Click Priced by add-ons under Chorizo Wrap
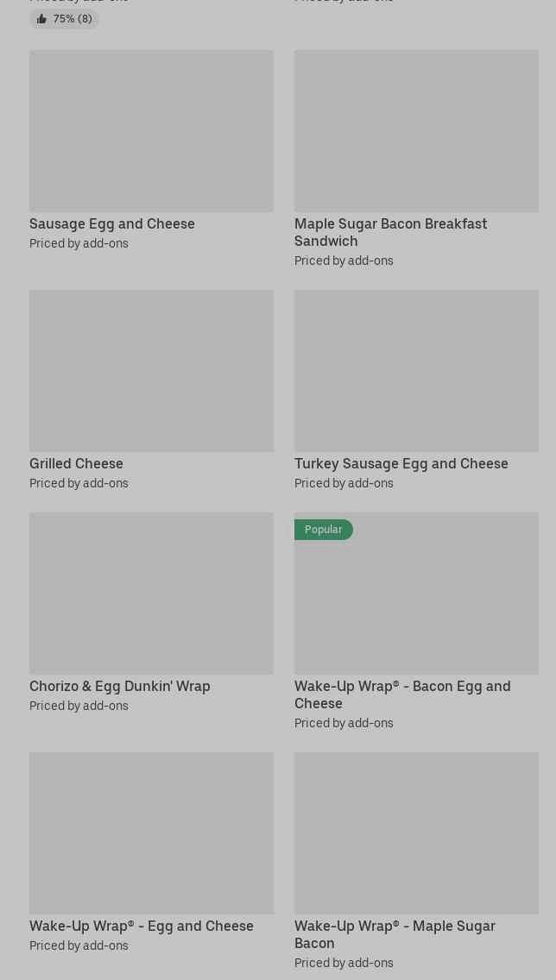This screenshot has width=556, height=980. click(79, 706)
